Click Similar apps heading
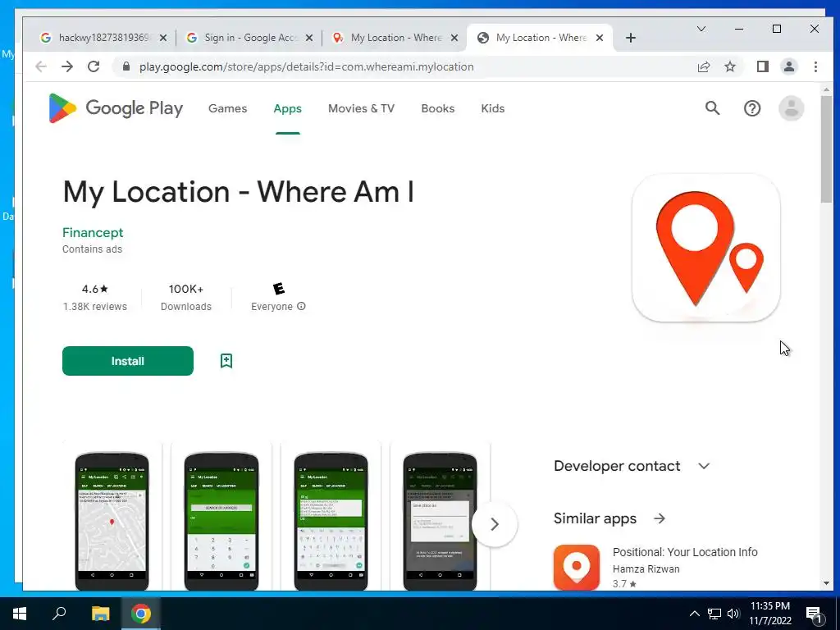 pyautogui.click(x=595, y=518)
